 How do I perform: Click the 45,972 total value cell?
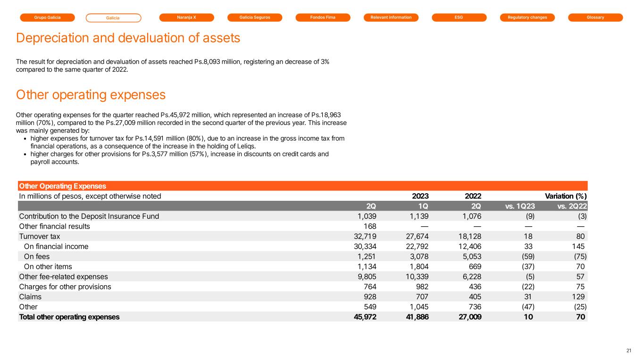(x=365, y=317)
